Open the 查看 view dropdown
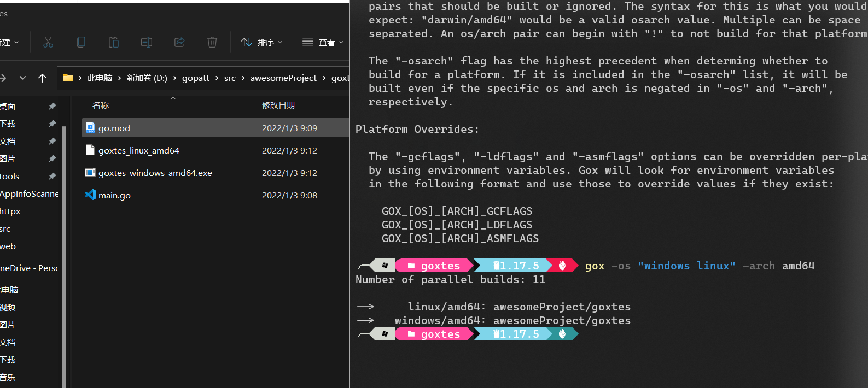Viewport: 868px width, 388px height. [x=323, y=42]
